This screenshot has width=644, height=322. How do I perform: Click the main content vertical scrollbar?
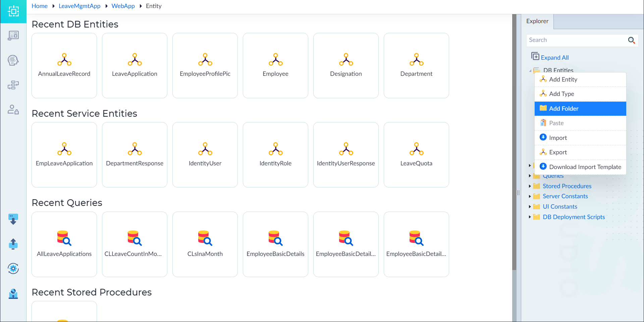click(x=514, y=142)
